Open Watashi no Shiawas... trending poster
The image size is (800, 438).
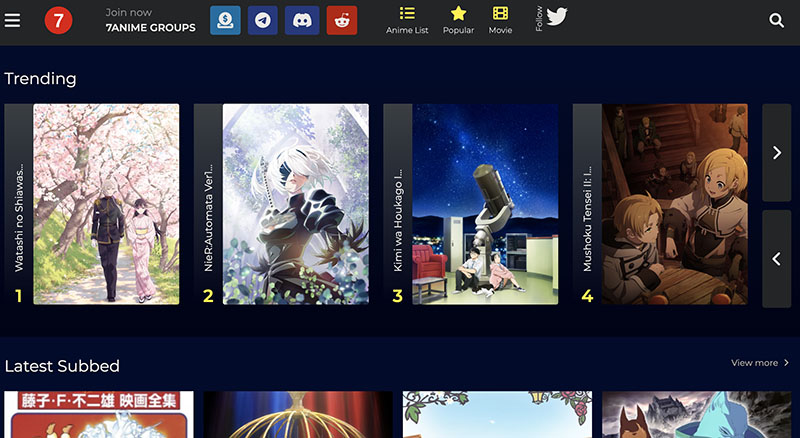[106, 204]
